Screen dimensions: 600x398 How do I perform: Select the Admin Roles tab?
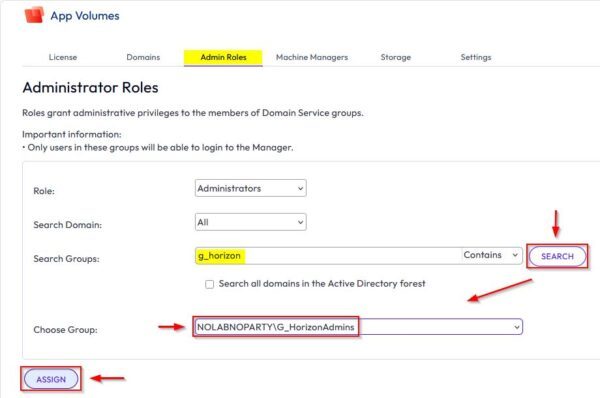tap(223, 57)
